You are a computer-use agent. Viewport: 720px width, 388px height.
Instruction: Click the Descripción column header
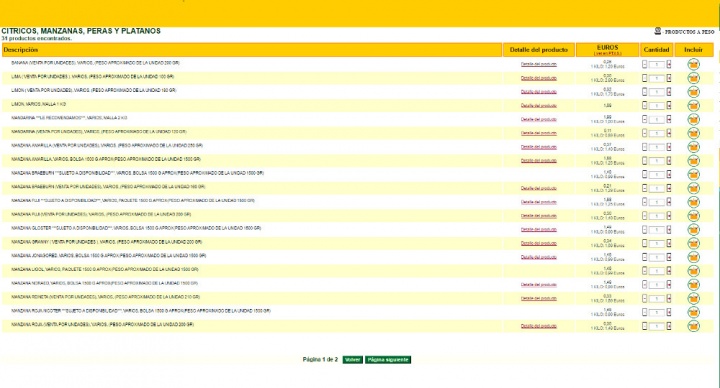click(x=252, y=50)
